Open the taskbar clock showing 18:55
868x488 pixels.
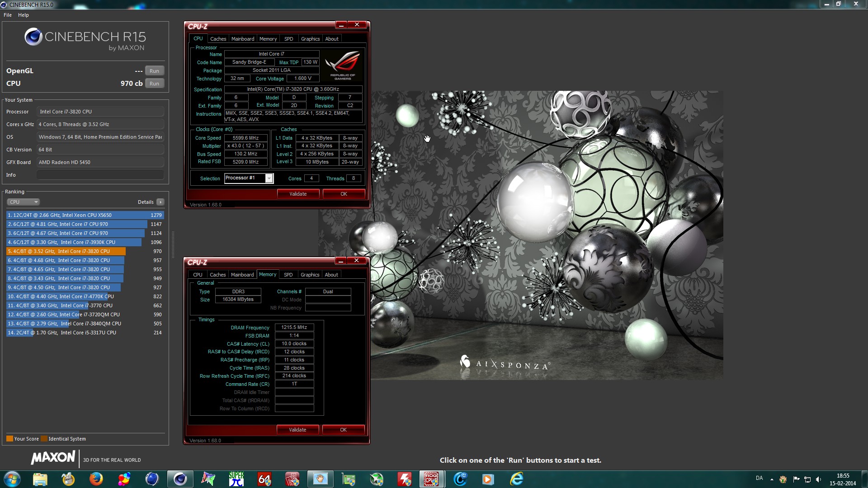click(843, 479)
